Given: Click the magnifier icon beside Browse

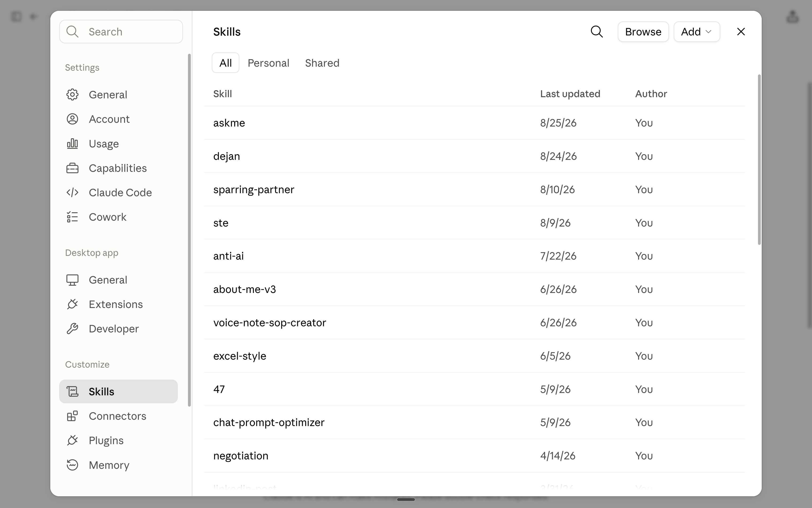Looking at the screenshot, I should pyautogui.click(x=597, y=32).
